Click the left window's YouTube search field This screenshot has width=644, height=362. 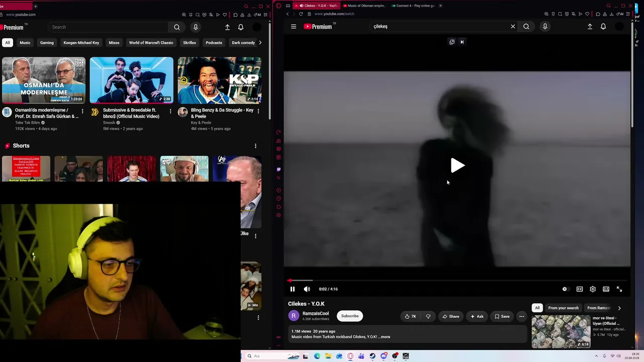point(108,27)
